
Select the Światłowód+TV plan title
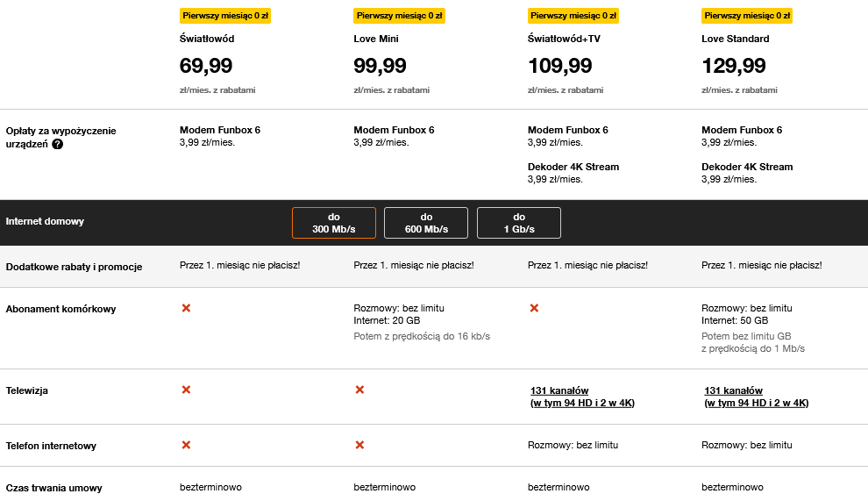coord(564,39)
